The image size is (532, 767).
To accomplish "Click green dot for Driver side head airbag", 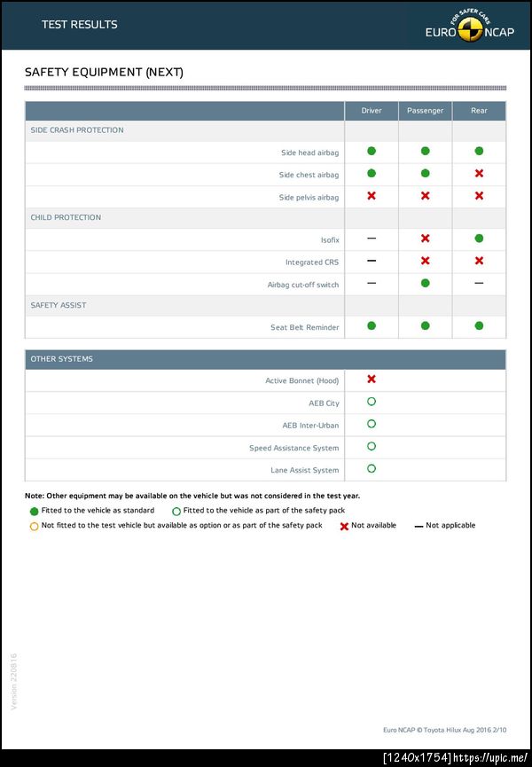I will (372, 151).
